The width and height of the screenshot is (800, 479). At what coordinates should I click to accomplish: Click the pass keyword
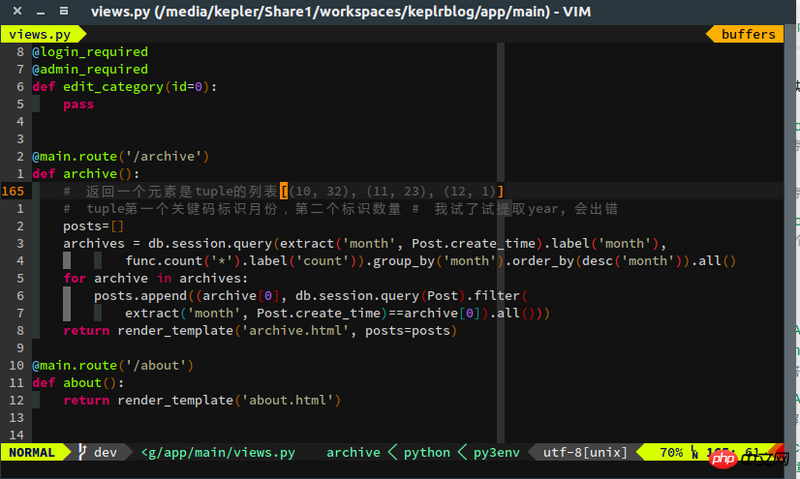(78, 104)
